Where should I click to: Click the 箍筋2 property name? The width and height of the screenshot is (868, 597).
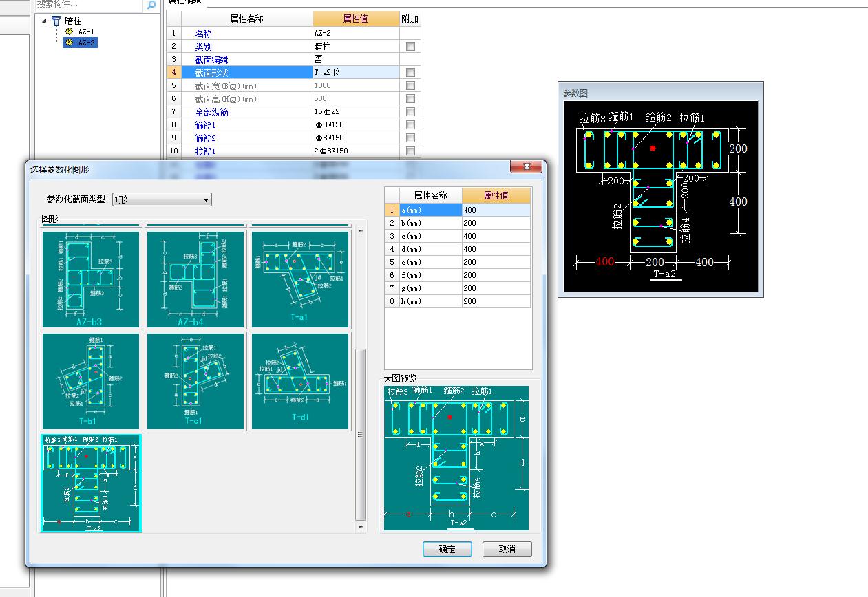coord(205,138)
